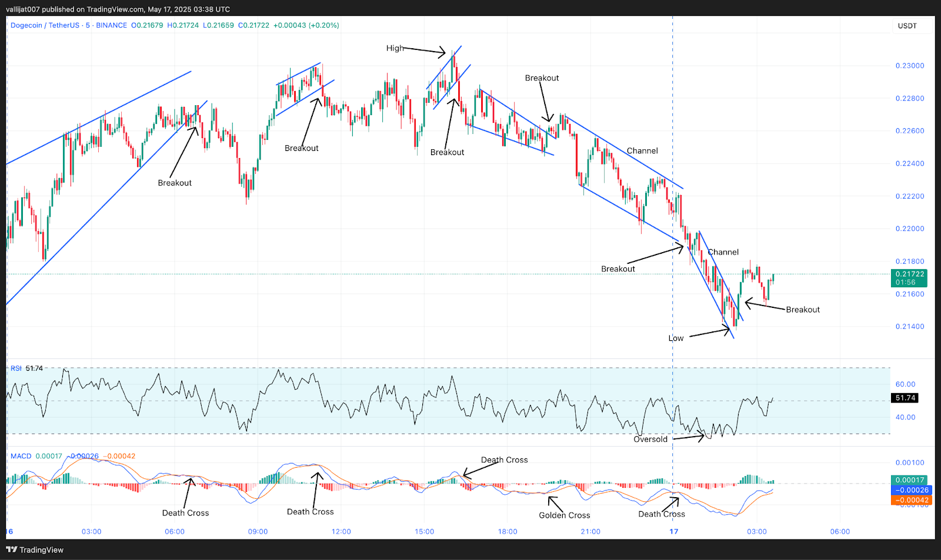
Task: Click the Oversold annotation text on RSI
Action: click(650, 440)
